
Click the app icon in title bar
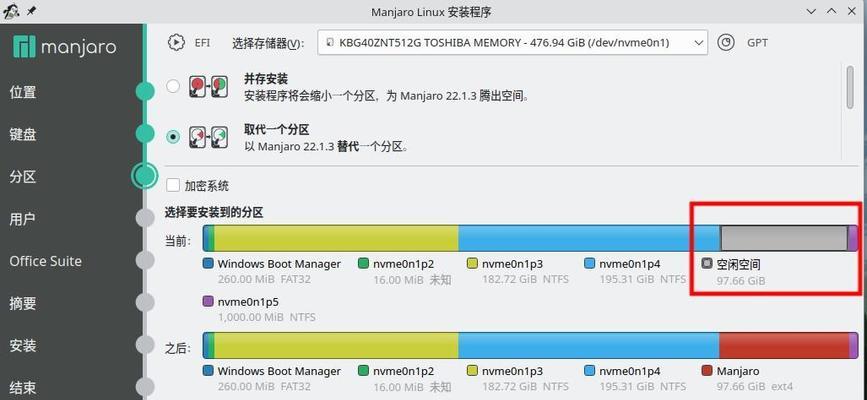(x=11, y=12)
